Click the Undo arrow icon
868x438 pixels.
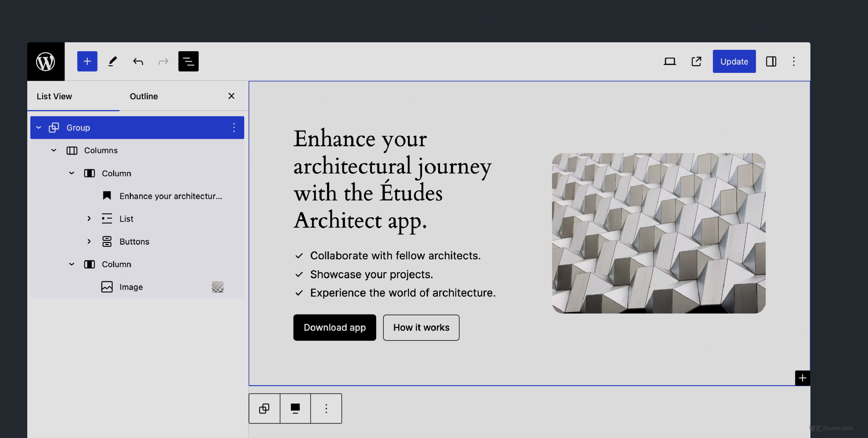(138, 61)
